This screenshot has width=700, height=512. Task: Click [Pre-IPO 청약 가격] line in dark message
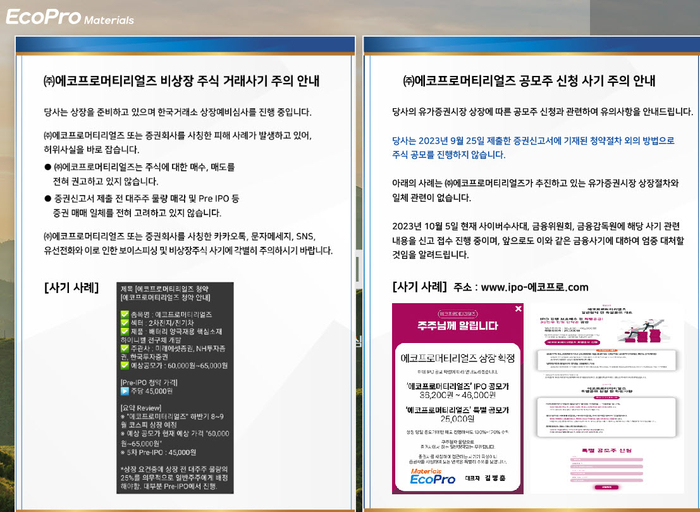pos(149,383)
